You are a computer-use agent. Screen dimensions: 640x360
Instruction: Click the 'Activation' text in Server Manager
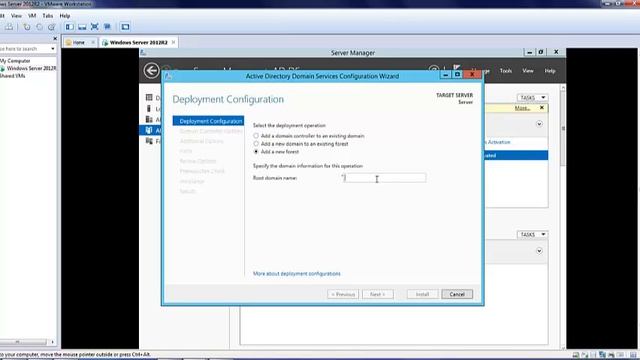(499, 142)
